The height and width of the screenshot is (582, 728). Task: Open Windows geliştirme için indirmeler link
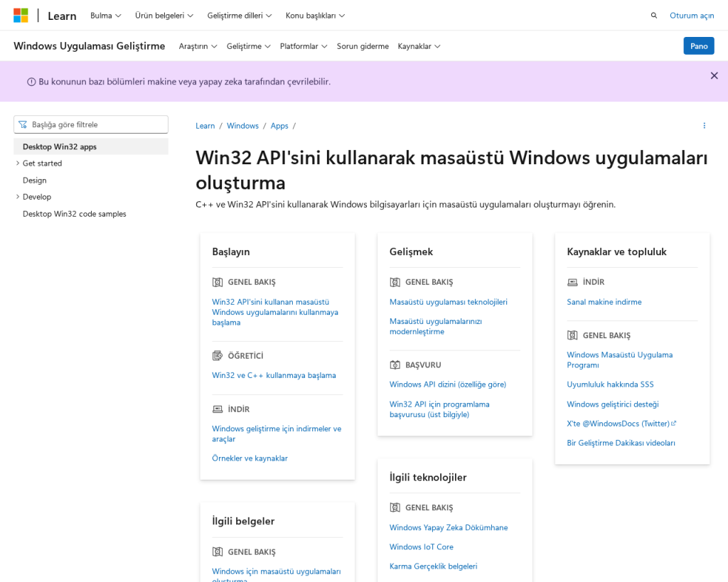[277, 433]
